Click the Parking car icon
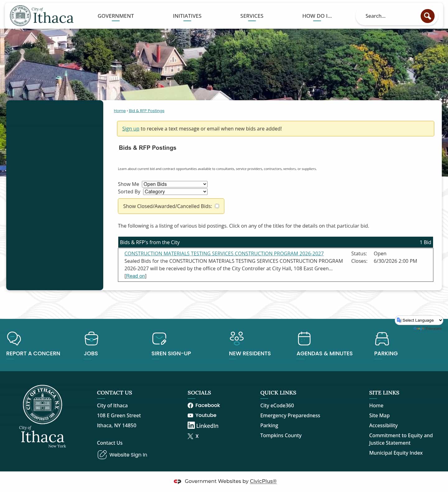The image size is (448, 492). [382, 338]
